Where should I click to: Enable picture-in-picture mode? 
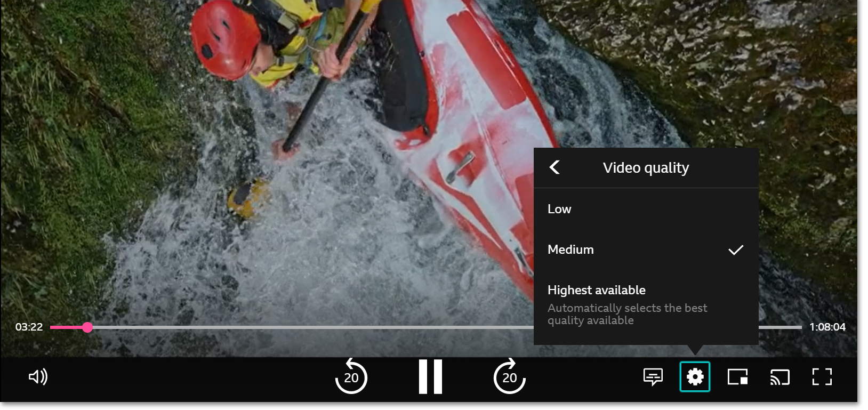coord(737,377)
